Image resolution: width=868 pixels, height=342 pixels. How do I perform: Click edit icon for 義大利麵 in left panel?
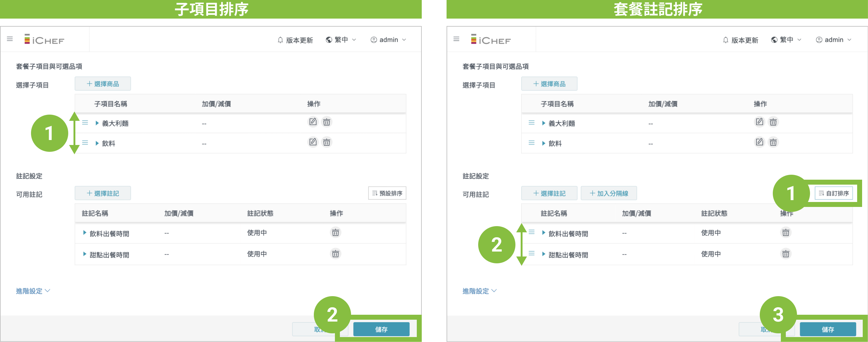(x=313, y=122)
